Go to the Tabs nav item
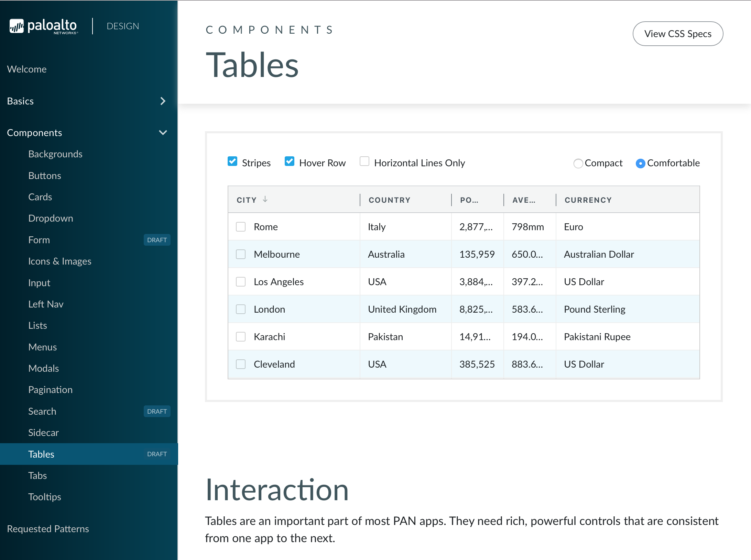Viewport: 751px width, 560px height. pos(37,475)
